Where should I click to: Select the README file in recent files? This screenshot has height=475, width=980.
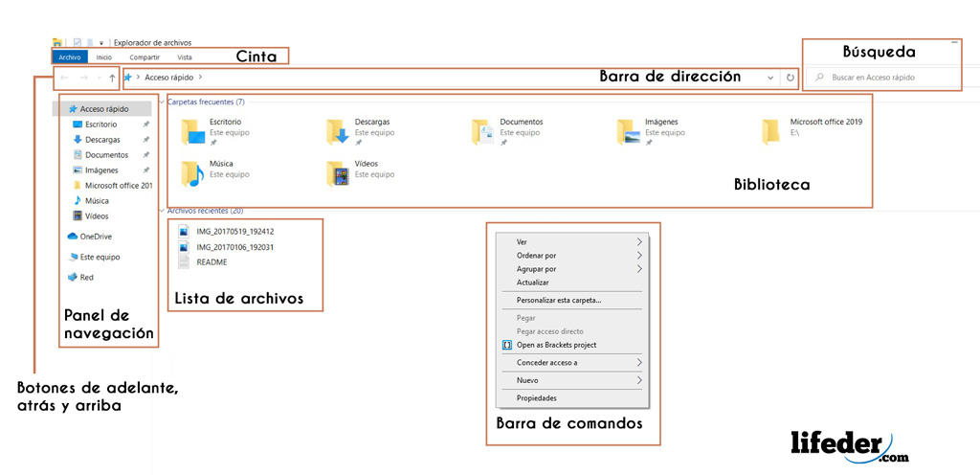[x=210, y=261]
